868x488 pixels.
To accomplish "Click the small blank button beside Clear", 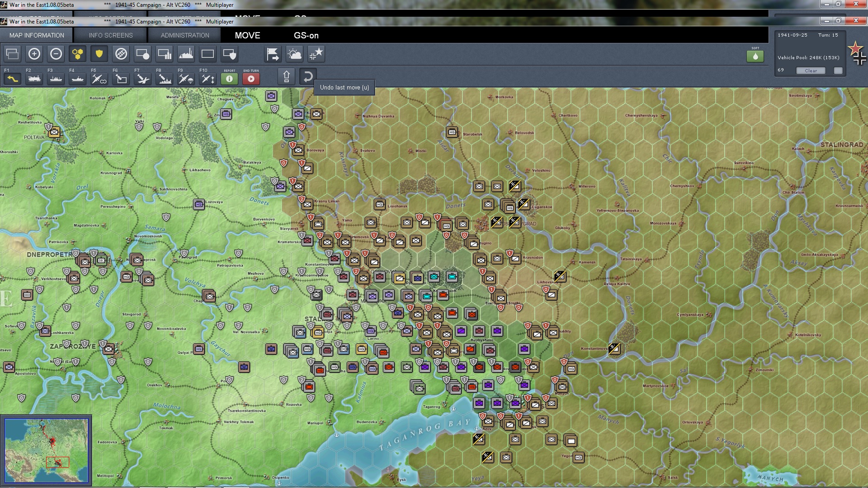I will (838, 70).
